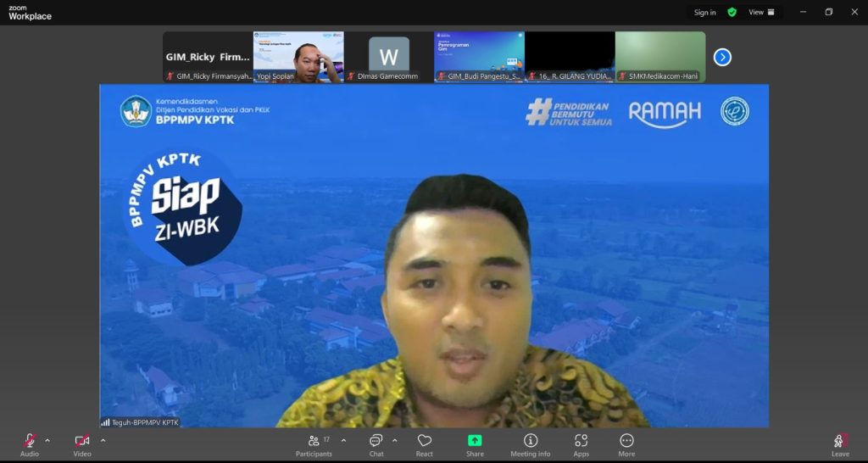Click the green encryption shield icon
Screen dimensions: 868x463
(x=732, y=13)
